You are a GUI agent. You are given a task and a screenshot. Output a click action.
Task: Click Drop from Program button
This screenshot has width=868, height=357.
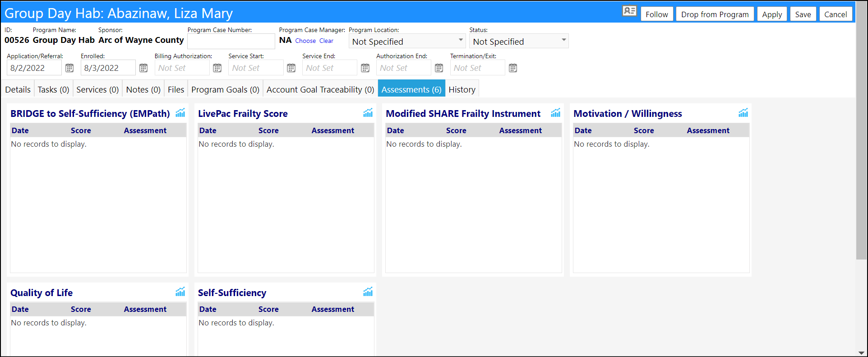click(715, 14)
